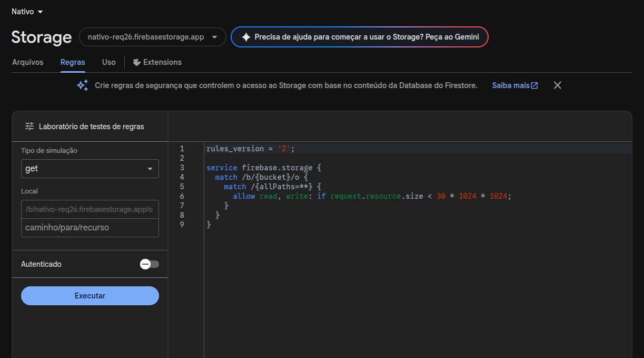Click the 'service firebase.storage' code line

coord(263,168)
